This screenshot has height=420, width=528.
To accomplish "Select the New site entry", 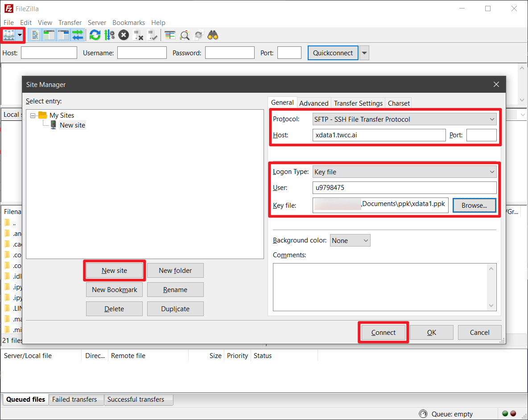I will point(72,125).
